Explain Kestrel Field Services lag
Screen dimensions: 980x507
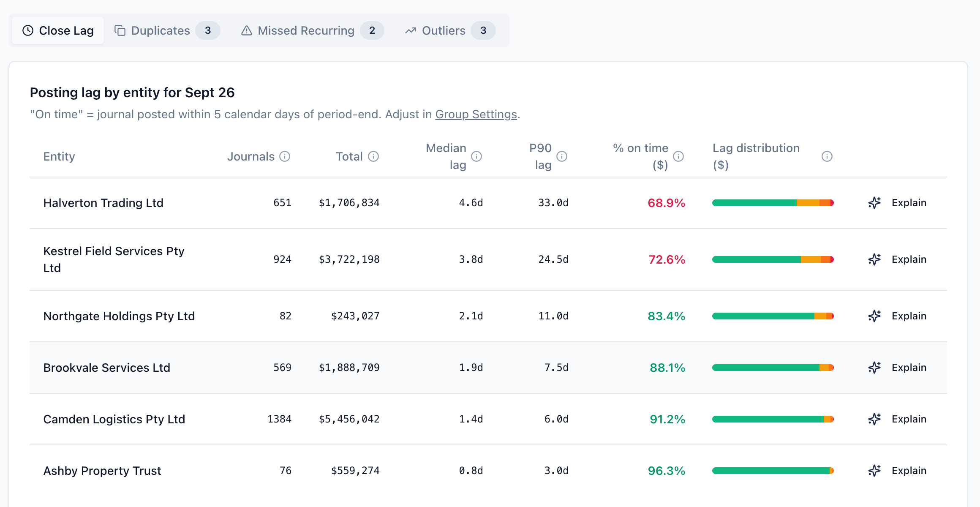point(897,259)
